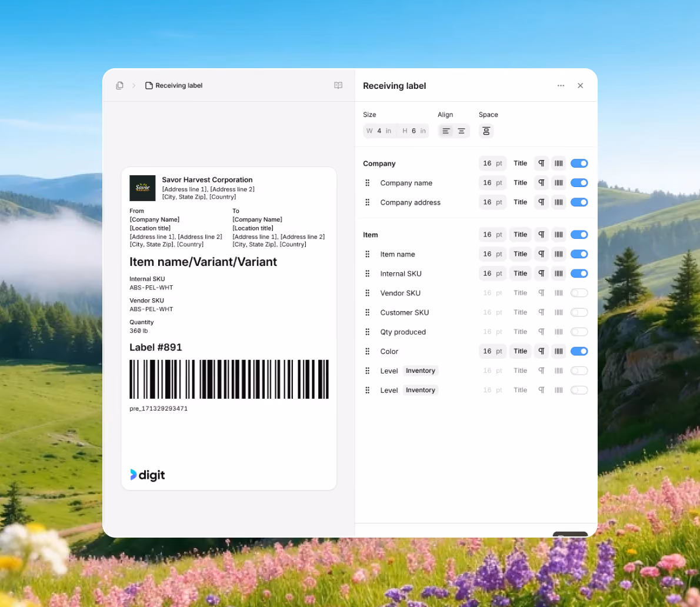Image resolution: width=700 pixels, height=607 pixels.
Task: Click the paragraph icon in Item name row
Action: point(541,254)
